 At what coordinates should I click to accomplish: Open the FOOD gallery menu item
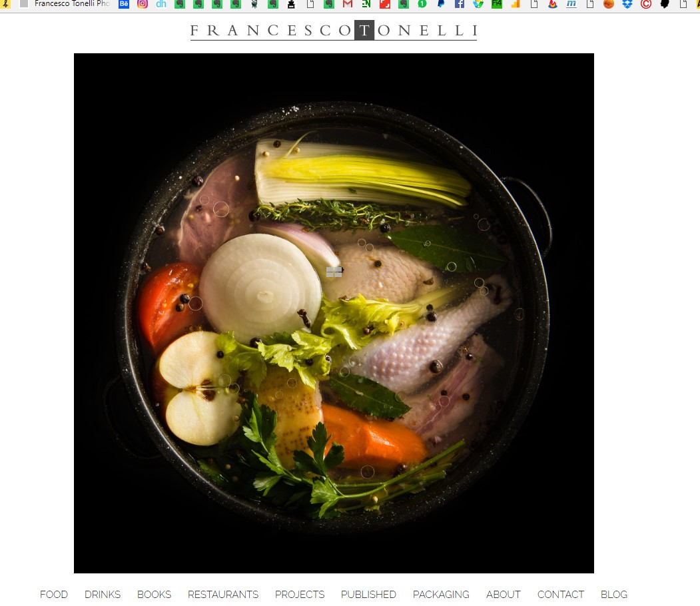(54, 595)
